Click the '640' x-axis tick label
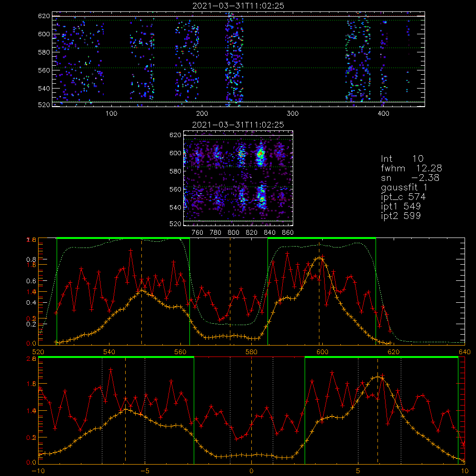Screen dimensions: 476x476 (465, 352)
